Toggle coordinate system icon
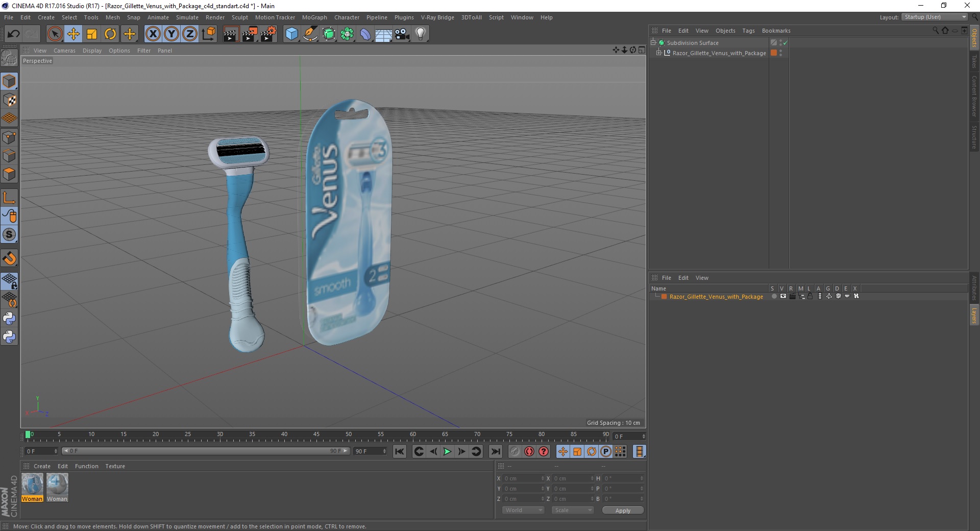This screenshot has width=980, height=531. (209, 34)
